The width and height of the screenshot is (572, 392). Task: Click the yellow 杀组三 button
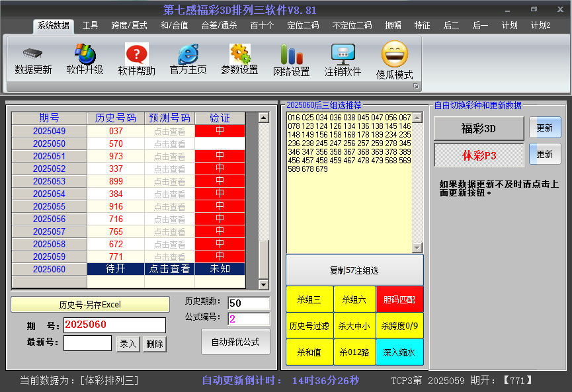309,299
